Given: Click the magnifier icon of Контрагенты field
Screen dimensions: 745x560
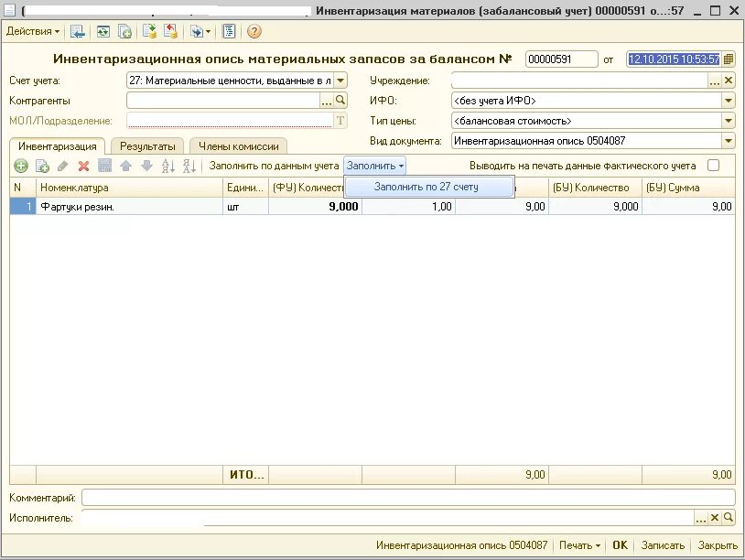Looking at the screenshot, I should (x=340, y=101).
